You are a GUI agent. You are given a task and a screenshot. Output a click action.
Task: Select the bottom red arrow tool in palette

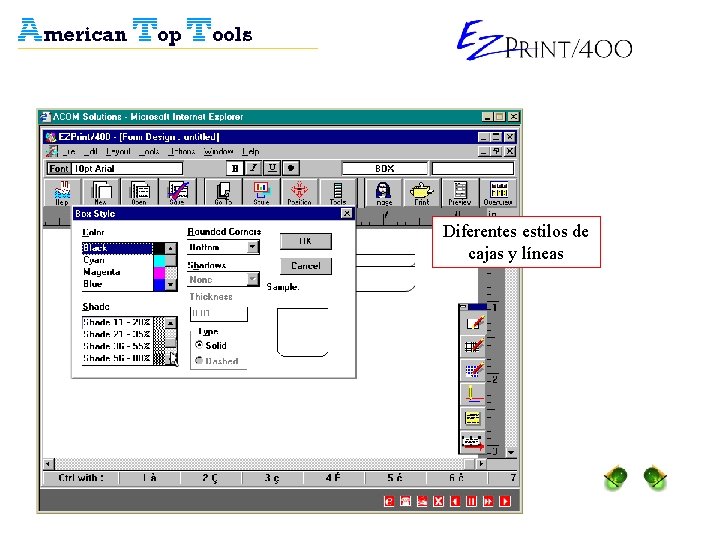473,442
